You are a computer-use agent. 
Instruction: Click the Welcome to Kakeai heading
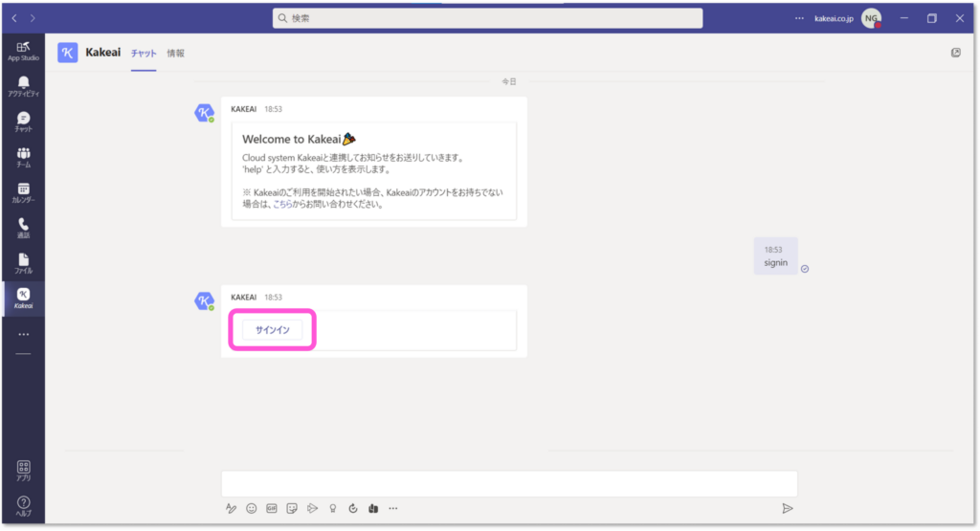tap(299, 139)
